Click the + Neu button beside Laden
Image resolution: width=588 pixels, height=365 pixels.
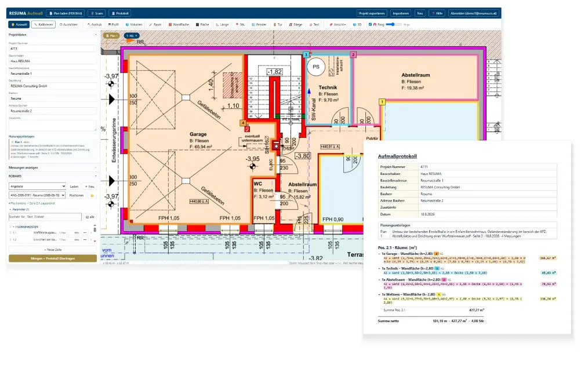point(90,186)
